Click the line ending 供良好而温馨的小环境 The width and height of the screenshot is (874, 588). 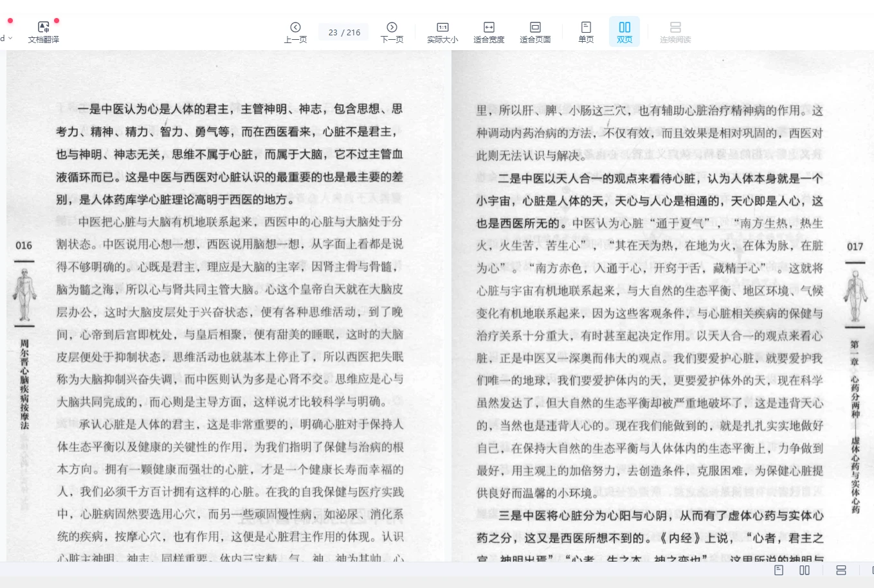(538, 493)
